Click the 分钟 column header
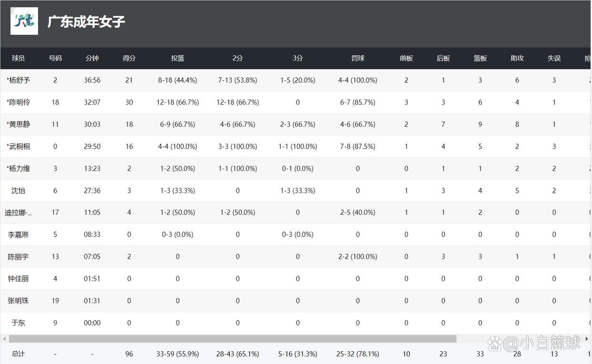The height and width of the screenshot is (364, 592). pos(92,58)
